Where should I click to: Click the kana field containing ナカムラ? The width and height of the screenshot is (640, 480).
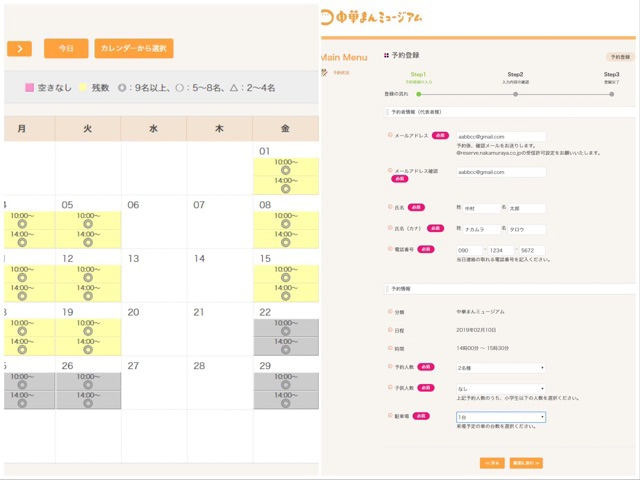coord(481,229)
